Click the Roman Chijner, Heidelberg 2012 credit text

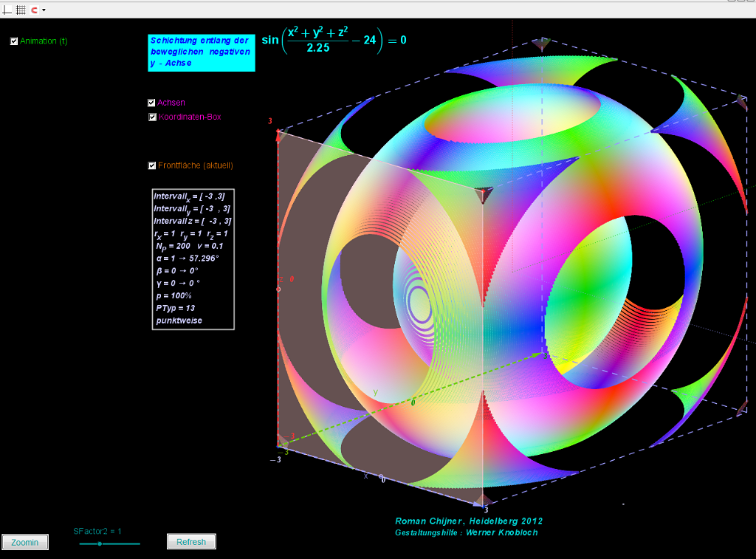[469, 521]
